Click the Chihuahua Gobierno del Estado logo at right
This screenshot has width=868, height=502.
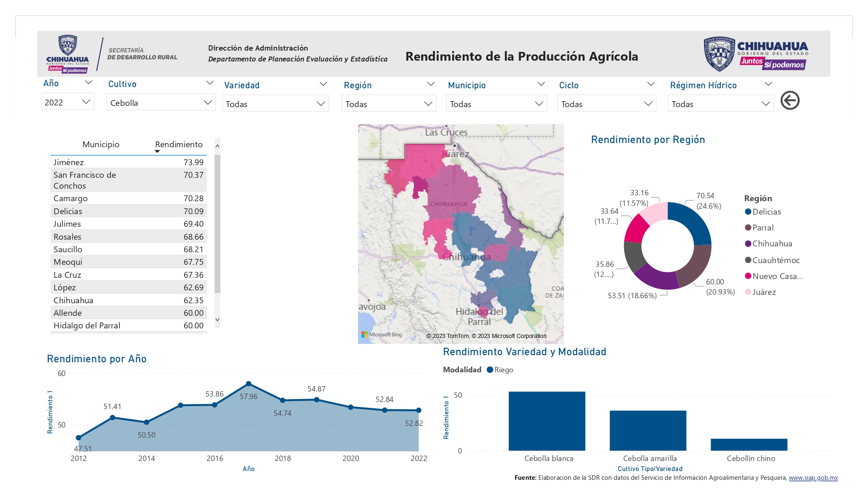point(756,54)
